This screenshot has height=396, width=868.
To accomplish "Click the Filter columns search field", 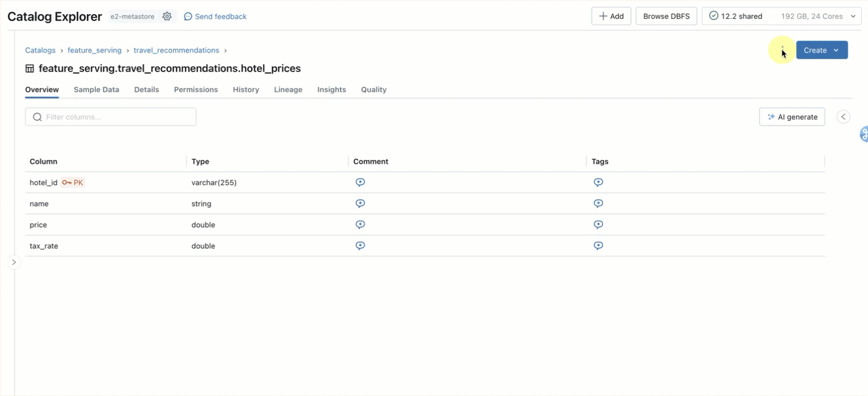I will pos(110,116).
